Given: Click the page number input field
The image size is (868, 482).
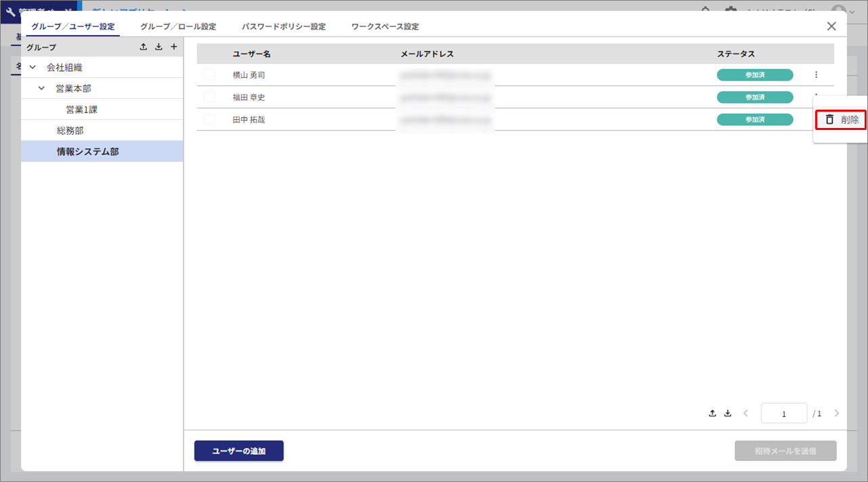Looking at the screenshot, I should coord(783,414).
